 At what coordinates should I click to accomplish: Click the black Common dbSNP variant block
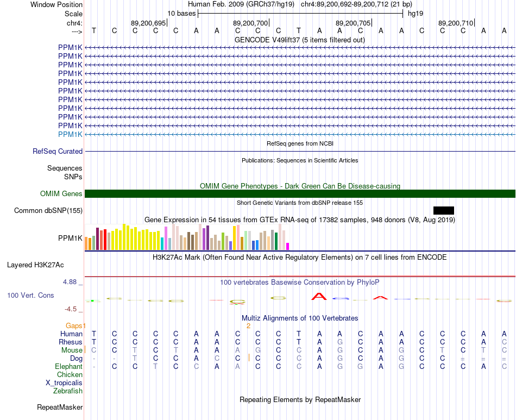[444, 210]
